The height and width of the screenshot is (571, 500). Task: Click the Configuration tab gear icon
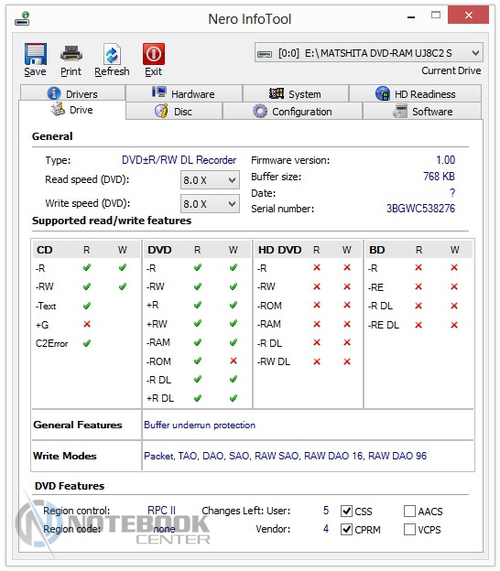(260, 111)
